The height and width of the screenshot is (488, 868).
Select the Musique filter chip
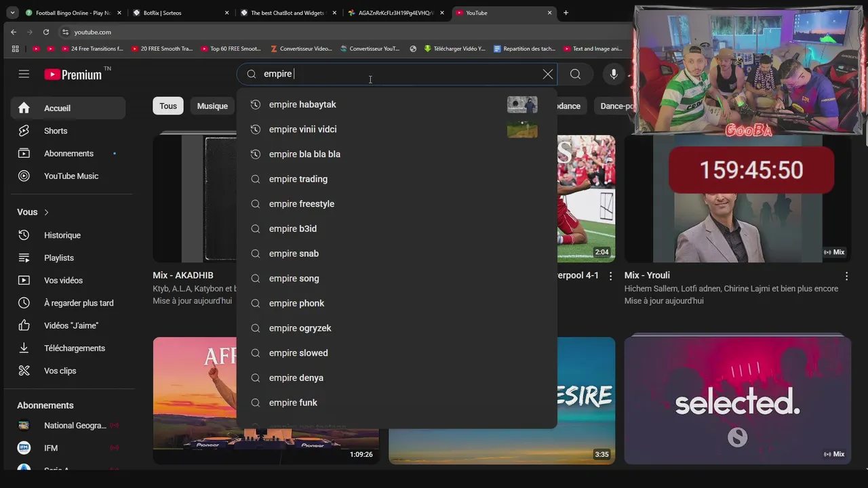tap(212, 106)
